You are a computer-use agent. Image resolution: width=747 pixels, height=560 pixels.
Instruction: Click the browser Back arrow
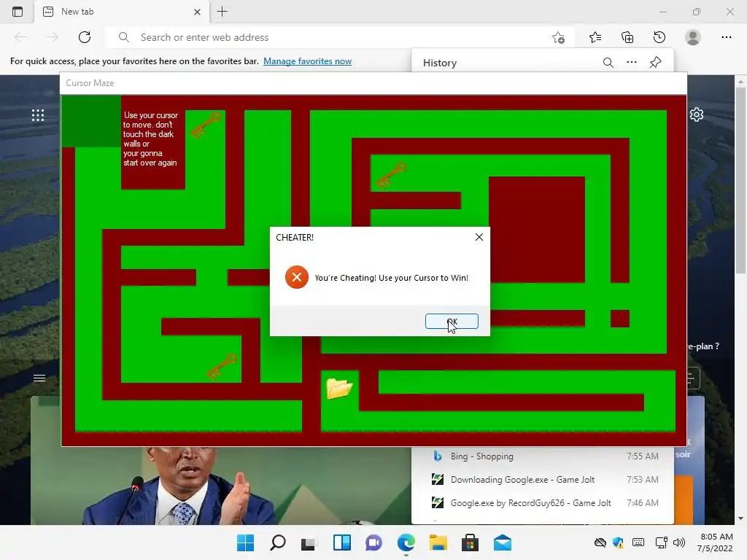tap(20, 37)
